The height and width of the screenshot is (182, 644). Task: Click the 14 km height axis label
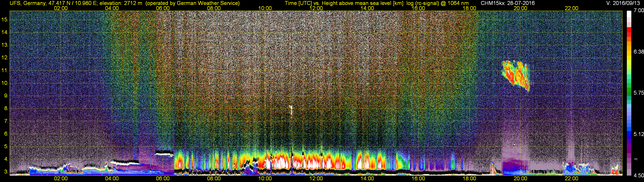(5, 32)
